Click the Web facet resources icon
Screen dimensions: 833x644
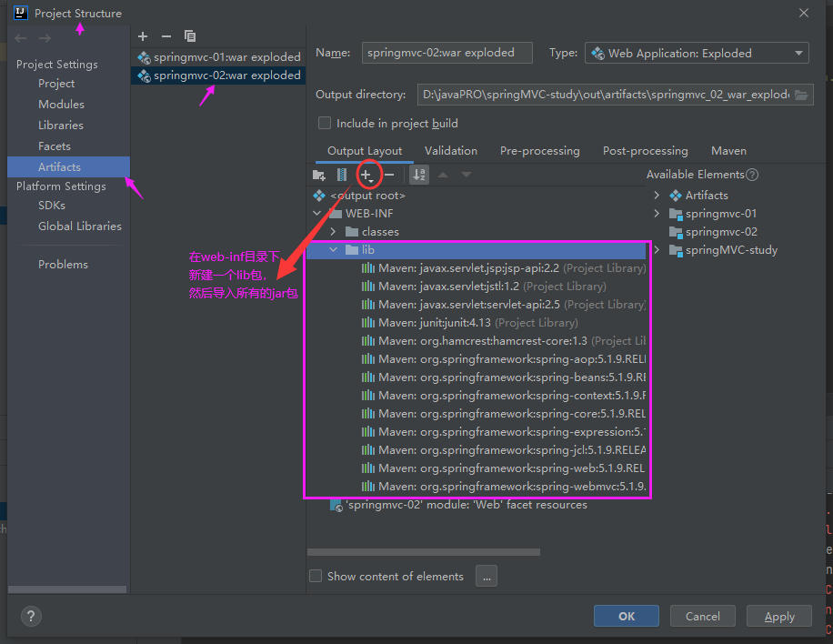click(x=336, y=505)
